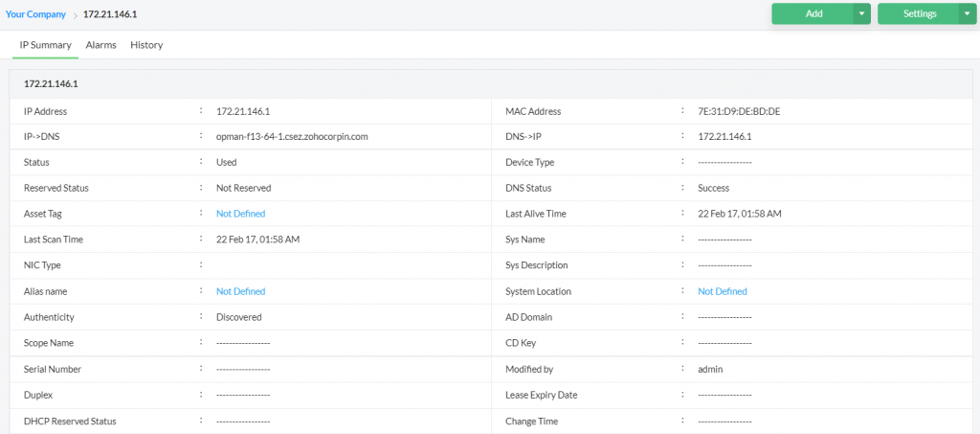Expand the Settings dropdown arrow
The image size is (980, 434).
click(x=968, y=13)
